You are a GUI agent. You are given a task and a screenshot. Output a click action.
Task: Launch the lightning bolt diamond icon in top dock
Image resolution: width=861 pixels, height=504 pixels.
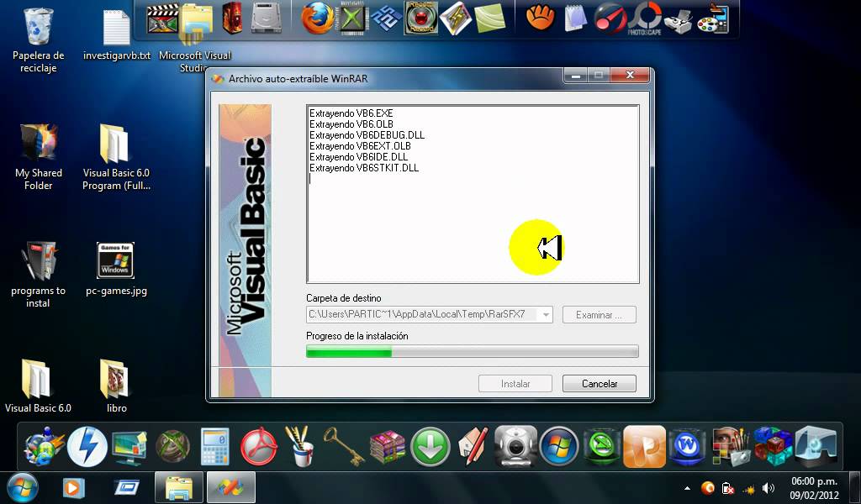click(455, 18)
